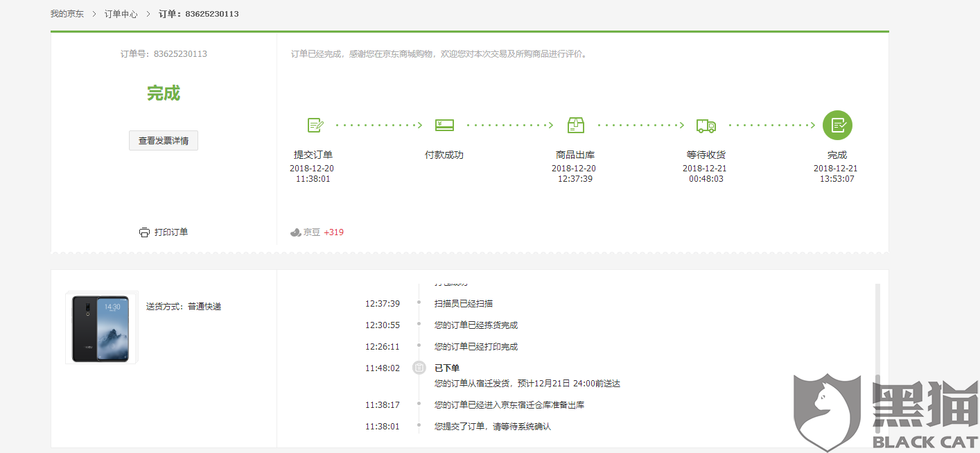This screenshot has height=453, width=980.
Task: Click log entry 您提交了订单，请等待系统确认
Action: pos(493,427)
